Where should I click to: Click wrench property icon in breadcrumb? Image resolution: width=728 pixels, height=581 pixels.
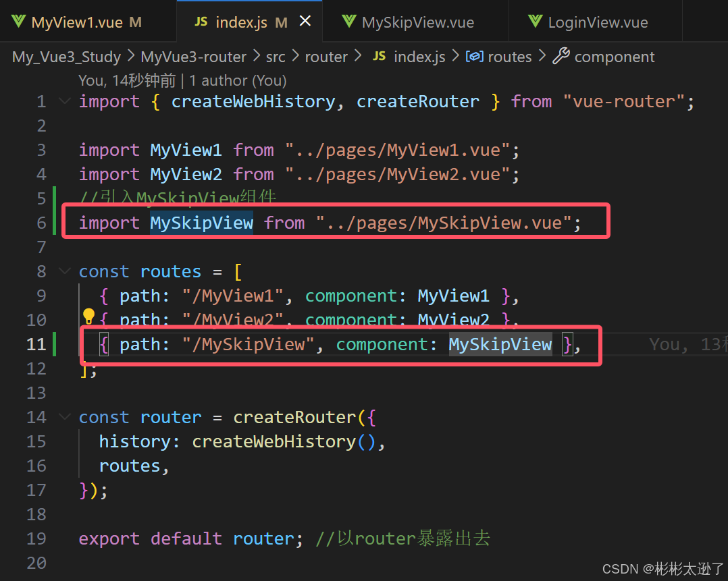point(561,56)
